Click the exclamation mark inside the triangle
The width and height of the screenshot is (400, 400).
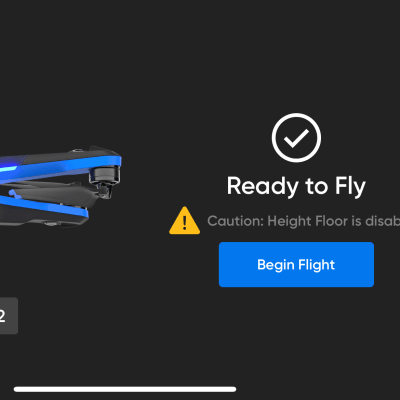pyautogui.click(x=185, y=222)
